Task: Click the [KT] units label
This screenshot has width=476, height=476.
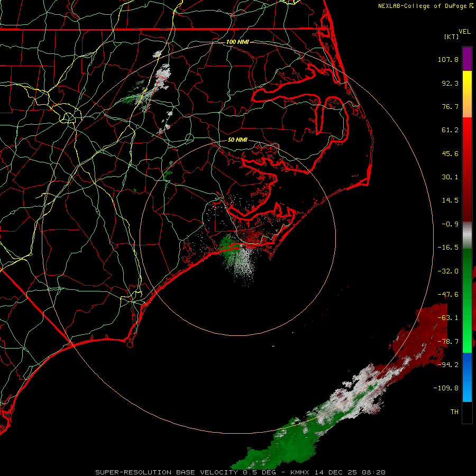Action: tap(451, 36)
